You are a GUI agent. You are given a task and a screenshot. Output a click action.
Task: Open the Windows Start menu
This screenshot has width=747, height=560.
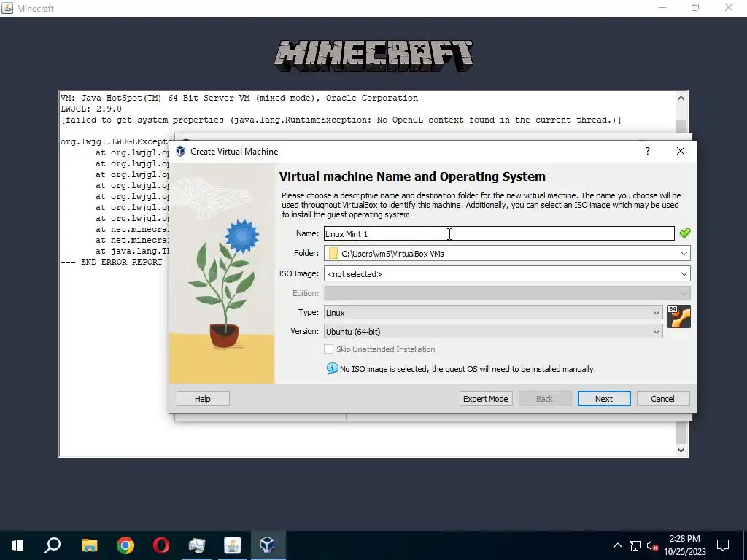coord(18,545)
